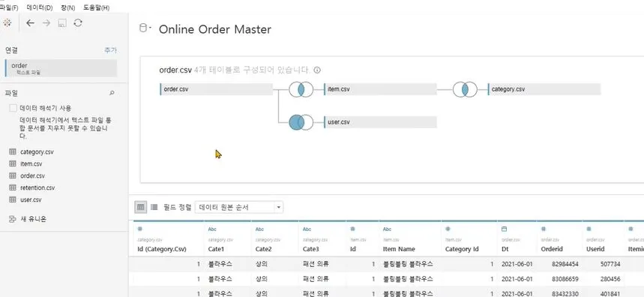Change the Id (Category.Csv) number type icon
644x297 pixels.
tap(139, 229)
